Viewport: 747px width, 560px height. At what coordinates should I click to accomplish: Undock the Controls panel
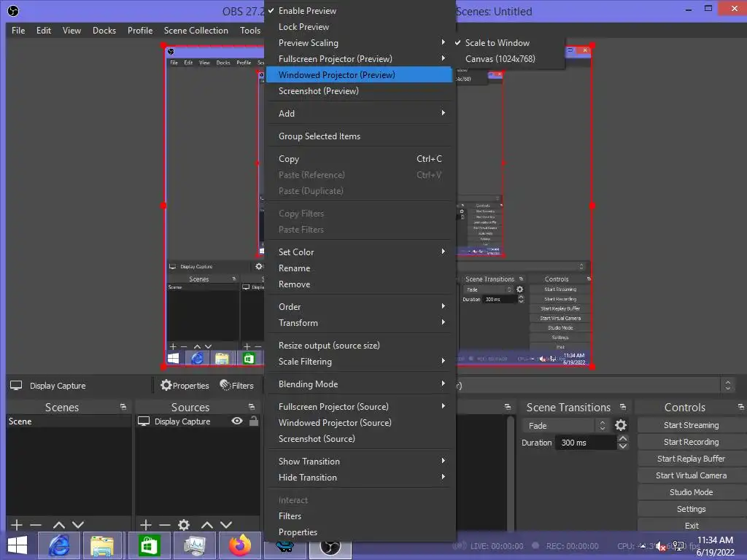[741, 407]
